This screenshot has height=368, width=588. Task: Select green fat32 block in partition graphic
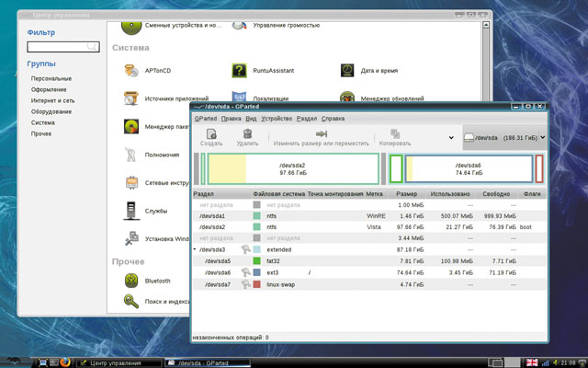(396, 169)
